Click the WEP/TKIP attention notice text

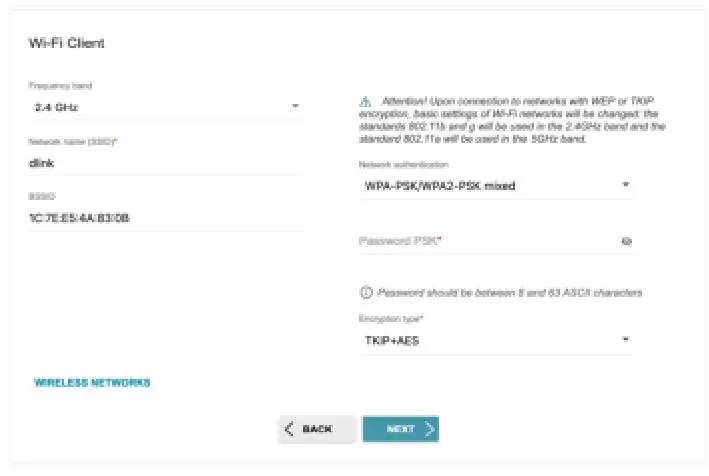point(510,121)
